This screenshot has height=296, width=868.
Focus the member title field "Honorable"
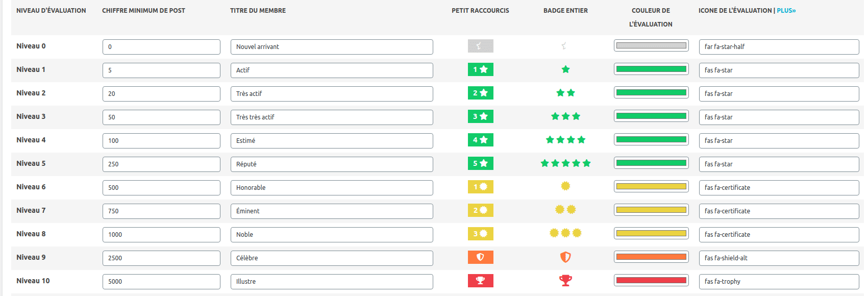[332, 188]
